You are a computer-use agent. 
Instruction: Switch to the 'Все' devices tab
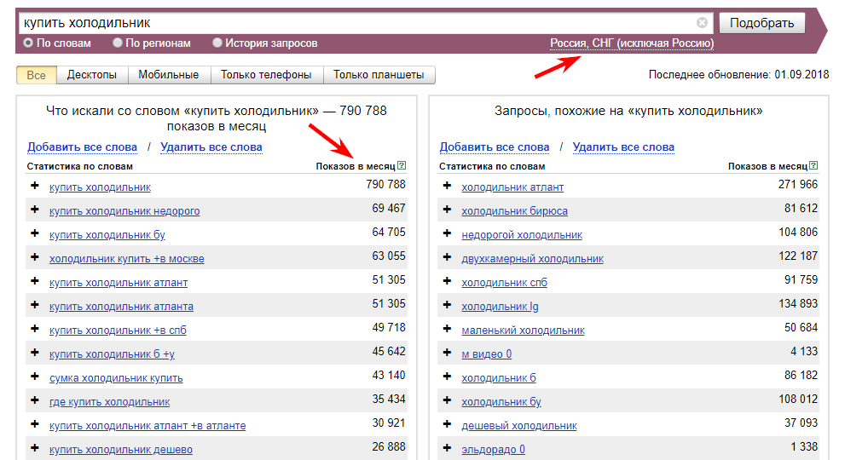point(37,75)
